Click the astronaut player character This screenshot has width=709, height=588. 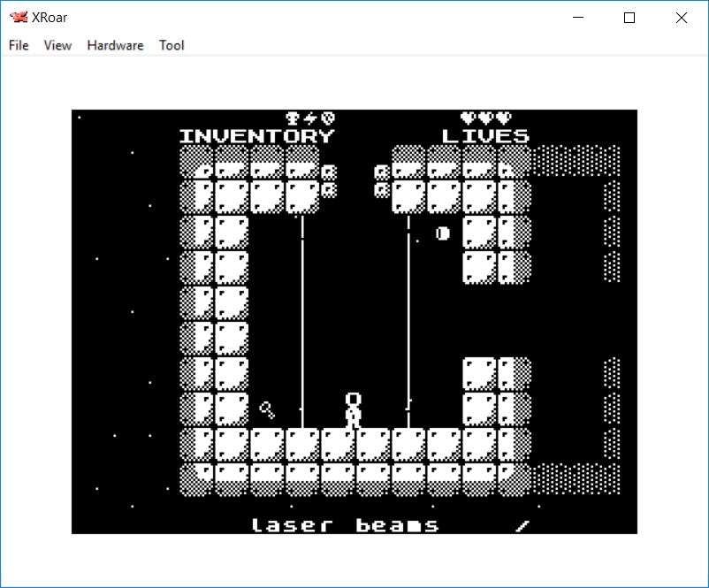pos(354,410)
